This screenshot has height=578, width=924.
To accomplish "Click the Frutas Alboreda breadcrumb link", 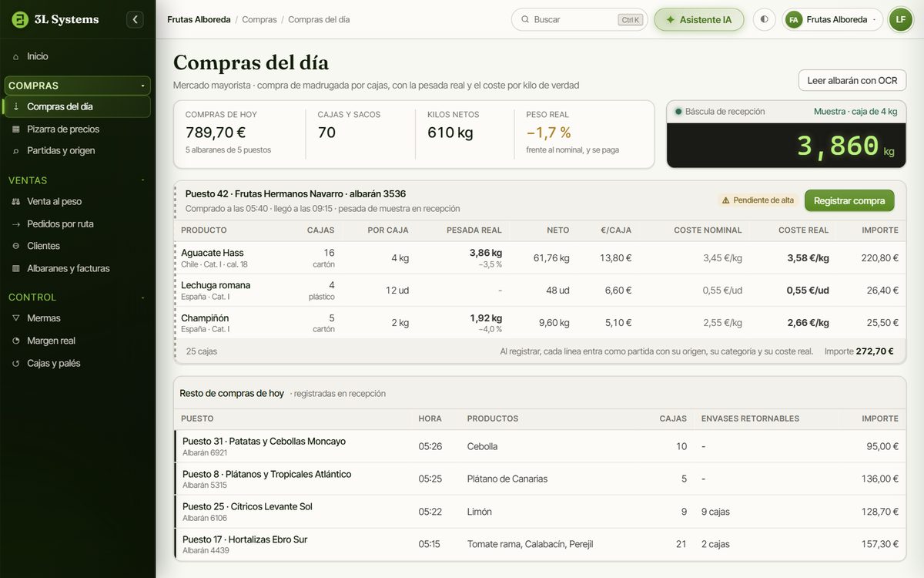I will pyautogui.click(x=199, y=20).
